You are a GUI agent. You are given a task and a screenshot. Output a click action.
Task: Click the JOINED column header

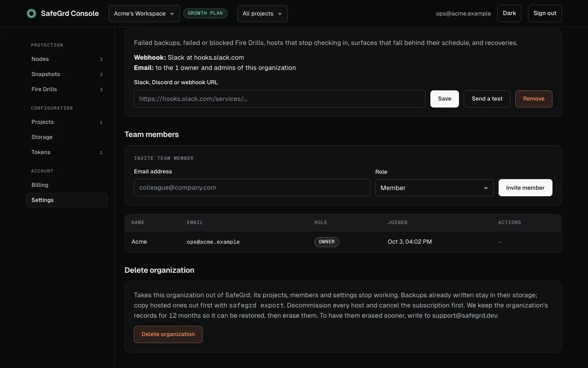(x=397, y=223)
